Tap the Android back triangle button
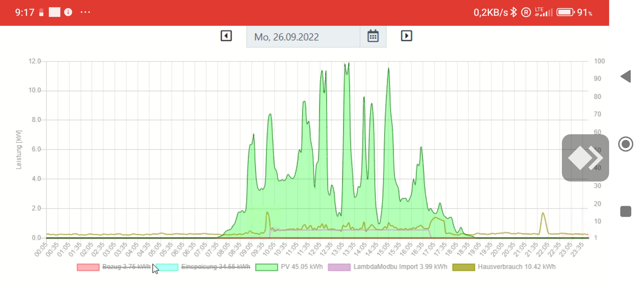The height and width of the screenshot is (290, 644). tap(626, 77)
